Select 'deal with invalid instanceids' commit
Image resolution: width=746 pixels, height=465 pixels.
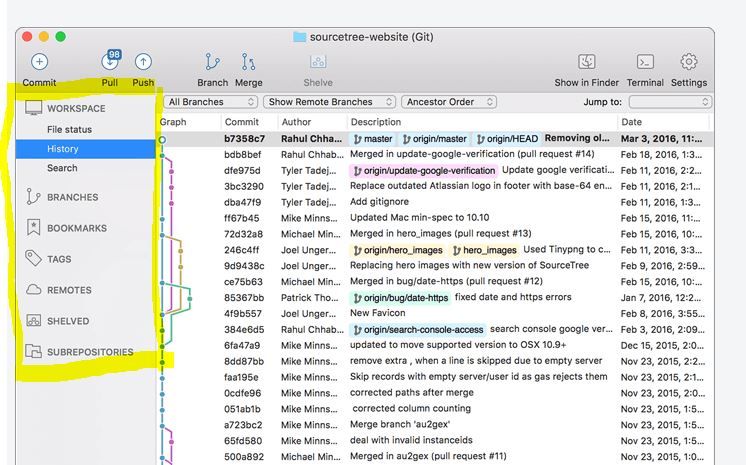(x=434, y=440)
